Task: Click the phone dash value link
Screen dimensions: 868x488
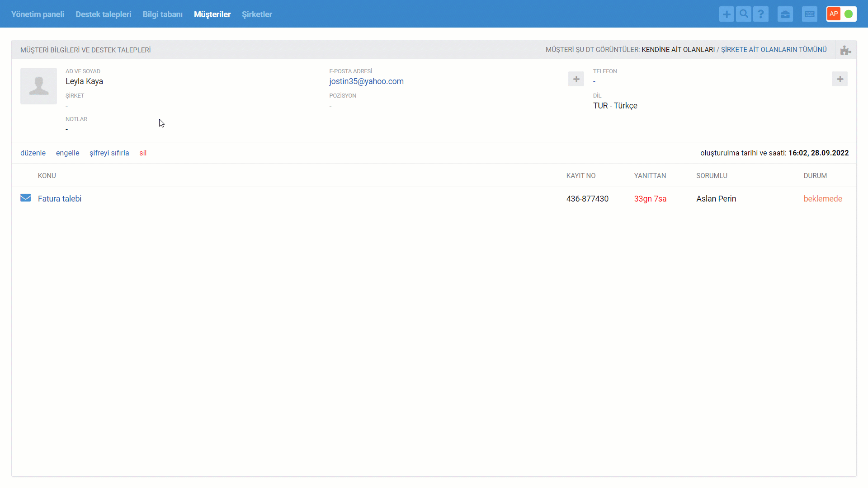Action: click(594, 82)
